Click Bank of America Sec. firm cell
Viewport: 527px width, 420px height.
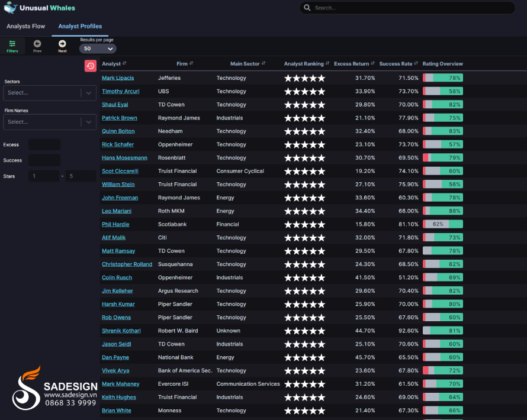coord(185,371)
